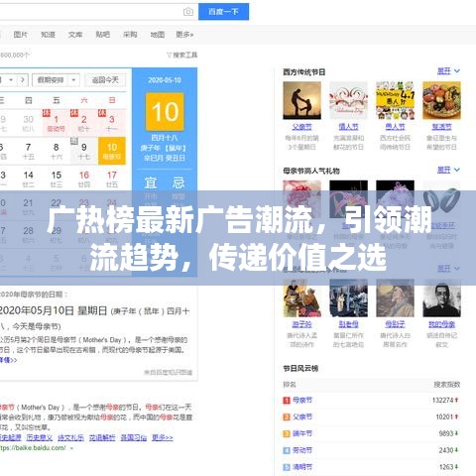Select May 16 in the calendar
Viewport: 476px width, 476px height.
click(x=84, y=178)
